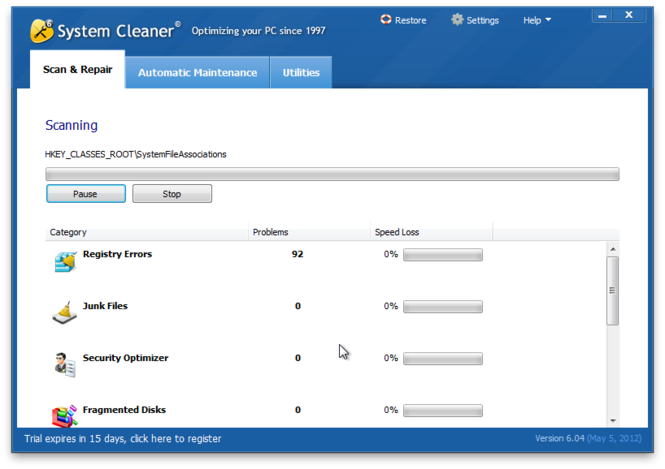Click the Junk Files problems count 0
665x469 pixels.
pyautogui.click(x=298, y=306)
